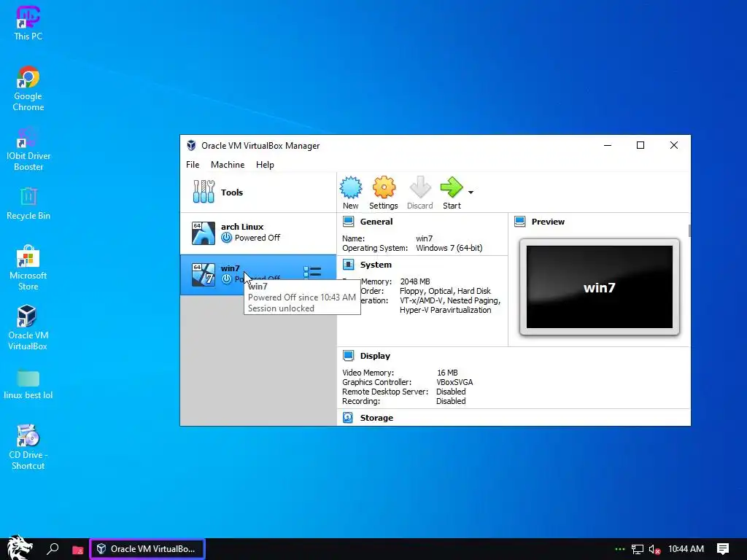This screenshot has width=747, height=560.
Task: Click the General section header
Action: point(376,222)
